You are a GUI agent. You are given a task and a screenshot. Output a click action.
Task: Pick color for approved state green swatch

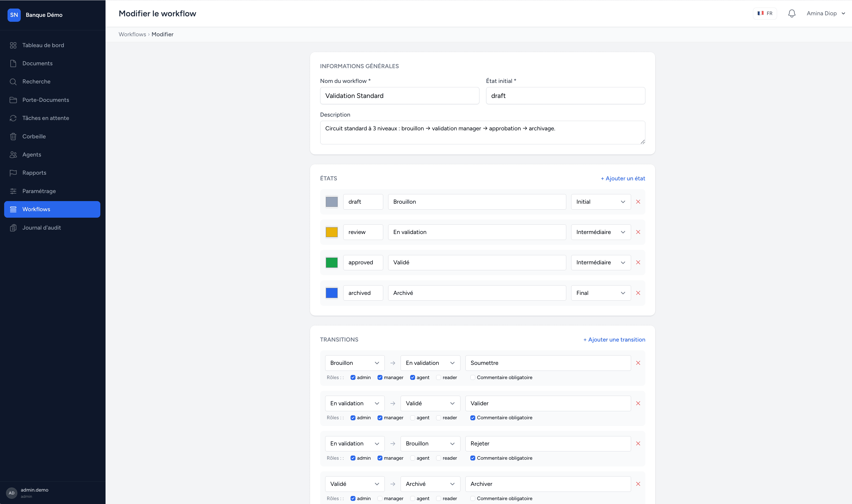(332, 262)
